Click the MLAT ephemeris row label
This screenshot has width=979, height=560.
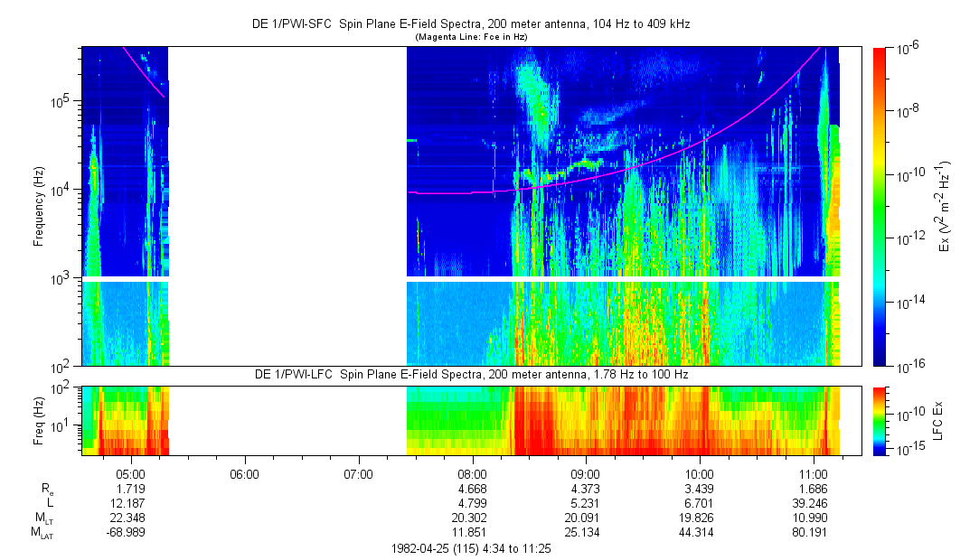42,533
